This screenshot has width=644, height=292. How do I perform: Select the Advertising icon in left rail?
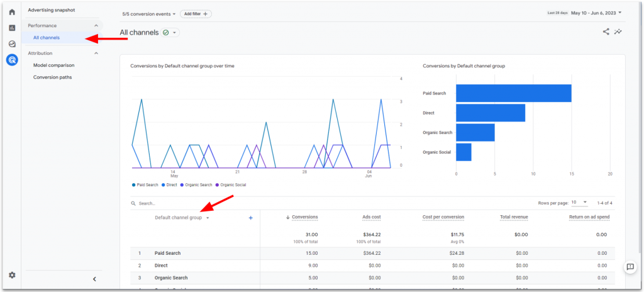pyautogui.click(x=12, y=60)
